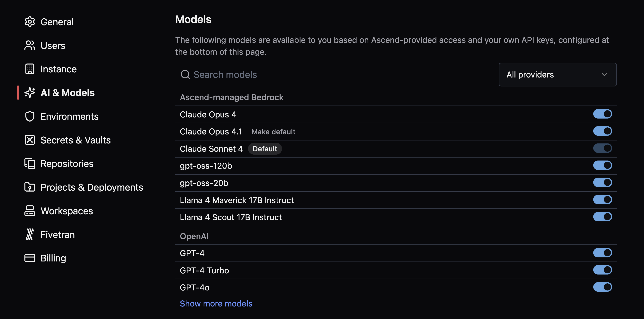Make Claude Opus 4.1 the default
Viewport: 644px width, 319px height.
point(273,132)
